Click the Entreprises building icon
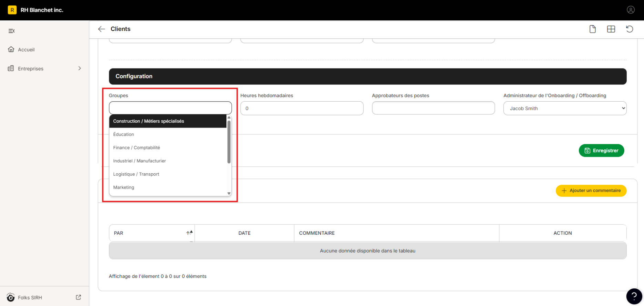The width and height of the screenshot is (644, 306). (11, 68)
